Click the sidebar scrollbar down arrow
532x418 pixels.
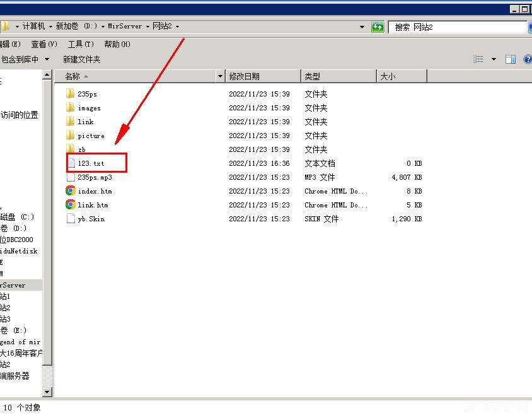[x=47, y=392]
